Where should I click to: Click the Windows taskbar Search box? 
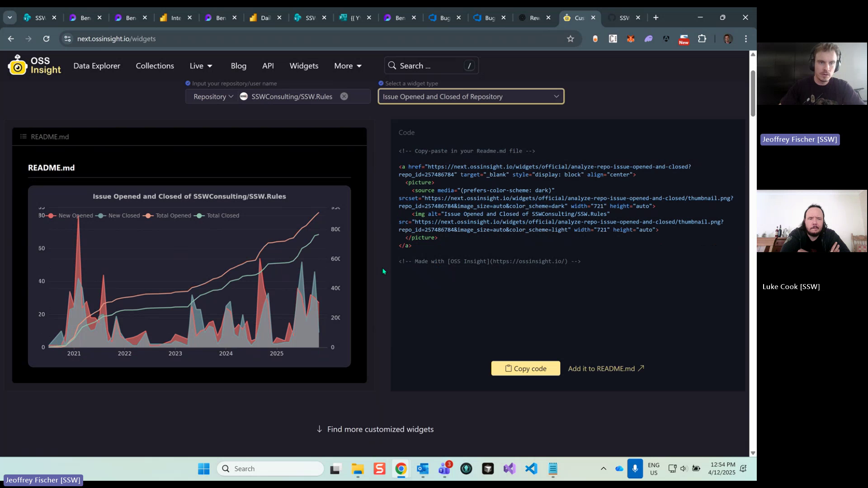[270, 469]
